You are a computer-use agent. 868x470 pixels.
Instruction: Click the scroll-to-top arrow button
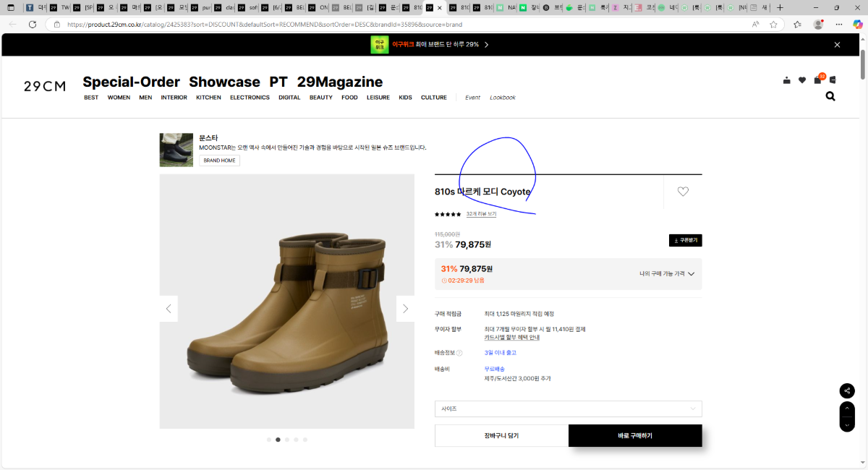847,409
